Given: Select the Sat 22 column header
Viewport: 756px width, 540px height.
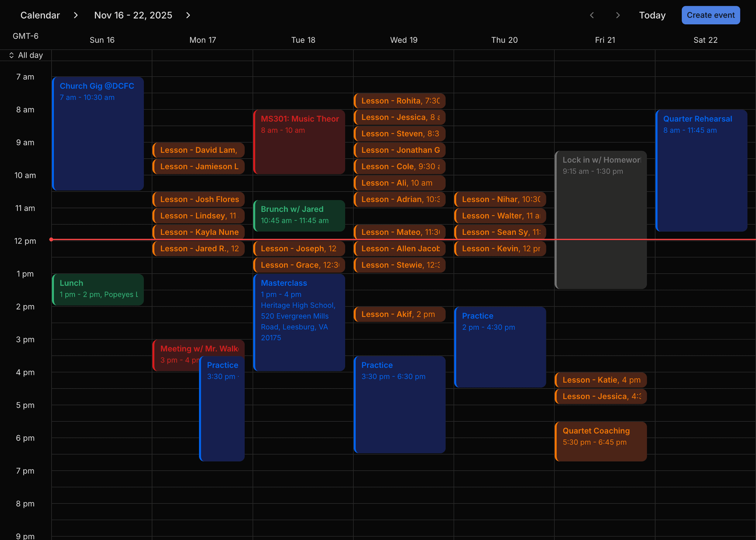Looking at the screenshot, I should pos(705,40).
